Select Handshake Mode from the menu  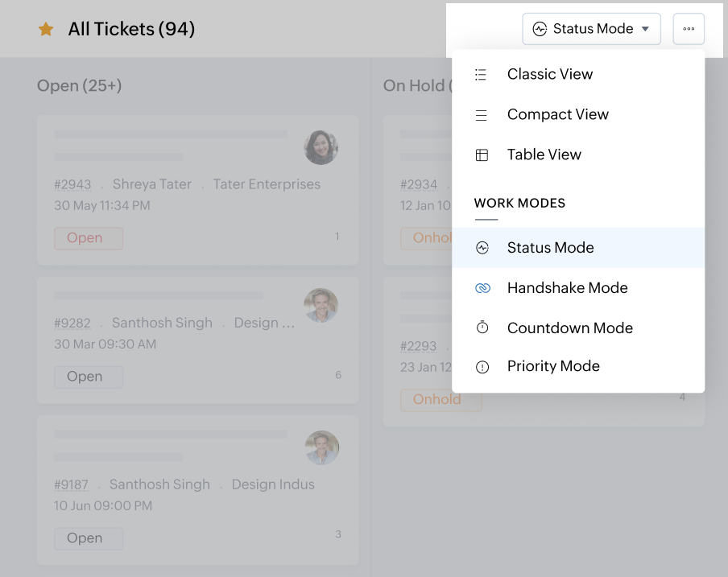click(x=567, y=288)
